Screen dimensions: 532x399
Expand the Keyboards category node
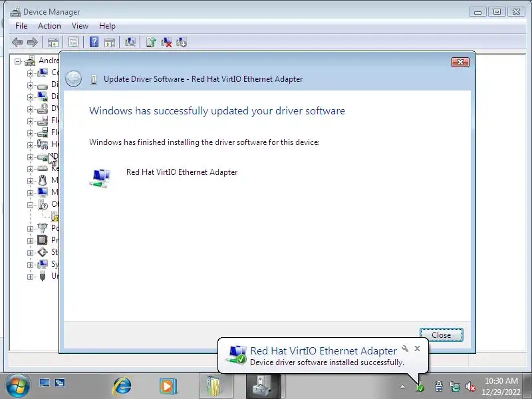pos(30,169)
